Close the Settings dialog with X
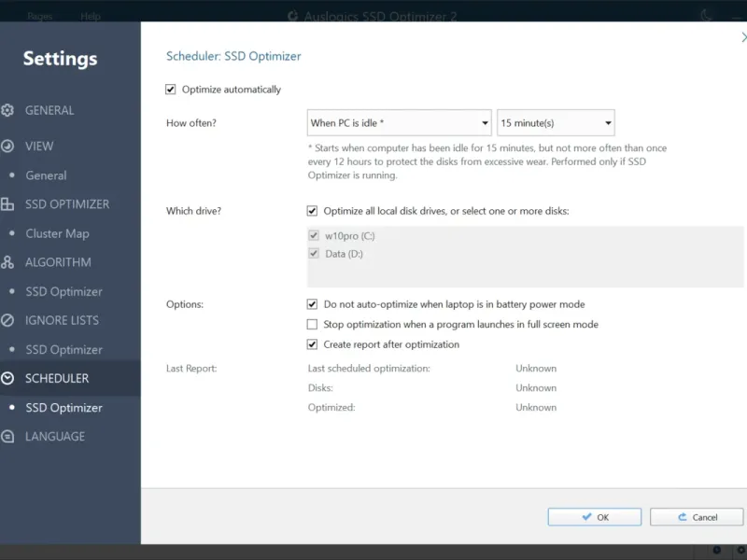This screenshot has width=747, height=560. click(x=743, y=37)
